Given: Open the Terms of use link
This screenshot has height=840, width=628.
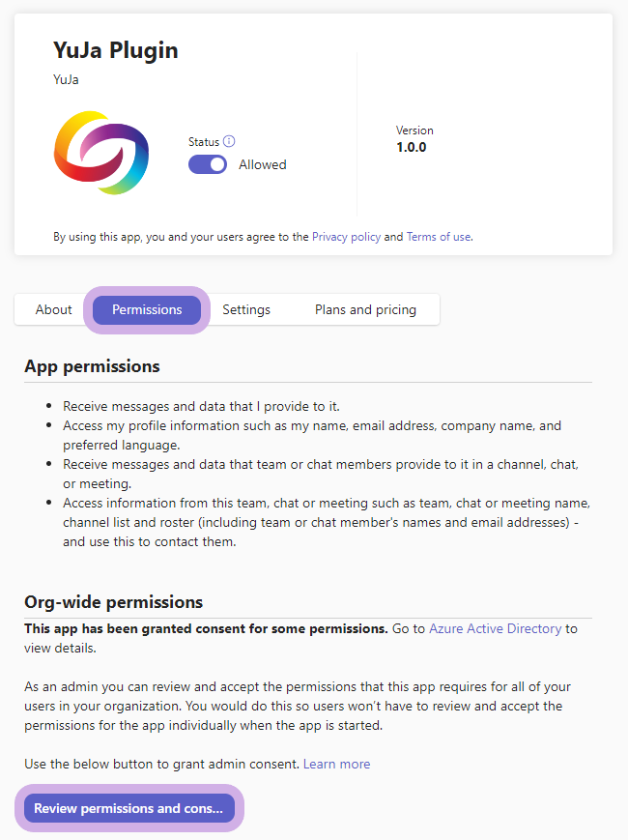Looking at the screenshot, I should coord(438,236).
